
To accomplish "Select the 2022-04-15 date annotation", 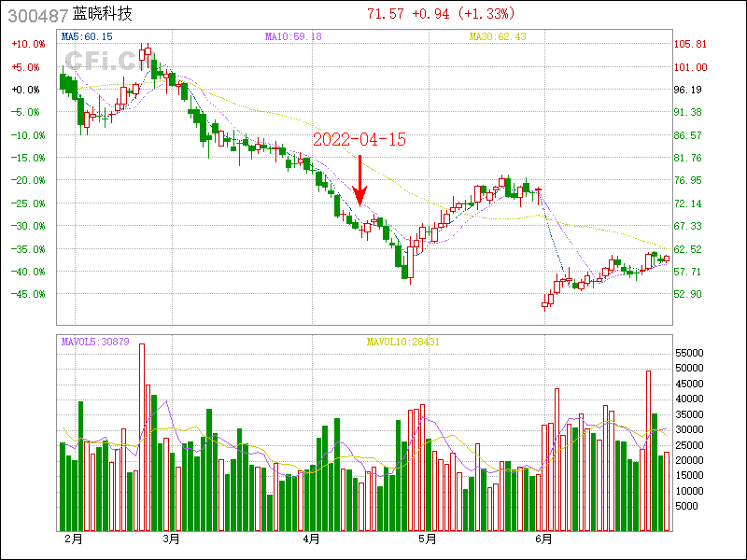I will [359, 139].
